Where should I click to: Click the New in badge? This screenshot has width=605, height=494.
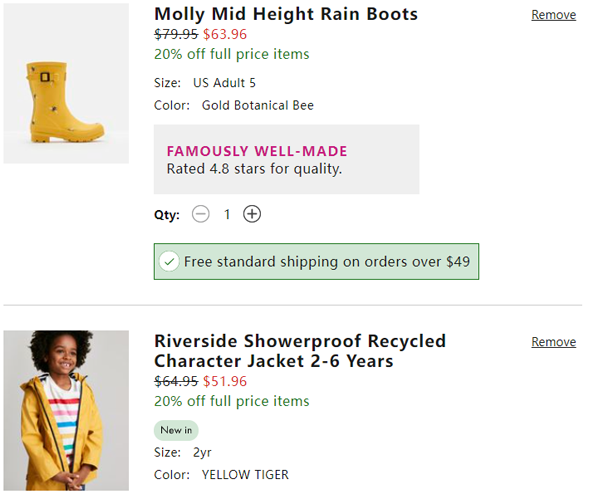point(176,430)
